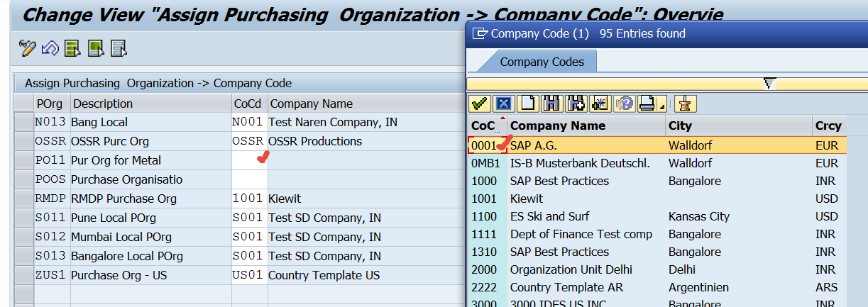Click the Find Next binoculars-plus icon
The height and width of the screenshot is (307, 868).
pyautogui.click(x=576, y=104)
